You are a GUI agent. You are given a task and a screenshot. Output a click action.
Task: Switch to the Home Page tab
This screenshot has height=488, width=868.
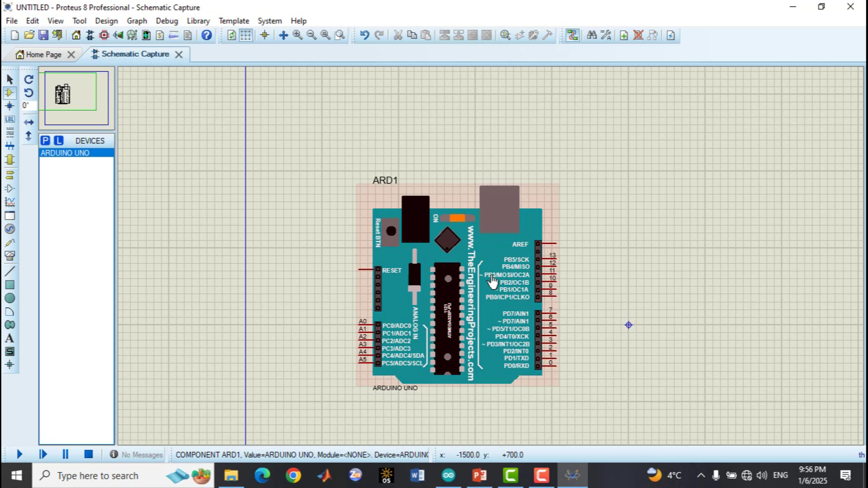[44, 54]
